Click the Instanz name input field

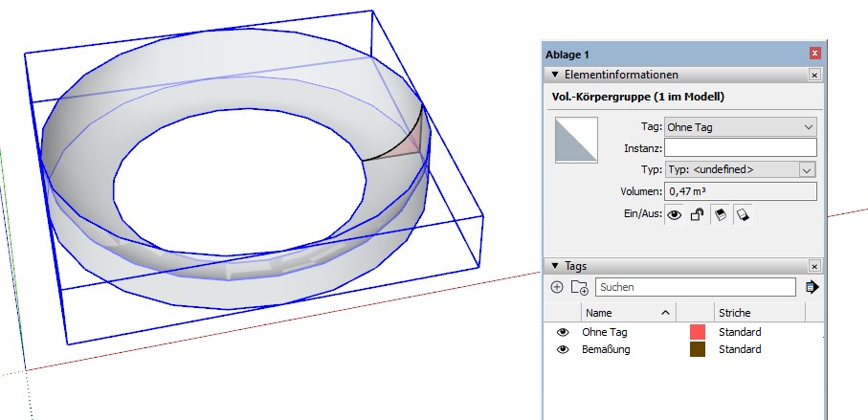741,147
